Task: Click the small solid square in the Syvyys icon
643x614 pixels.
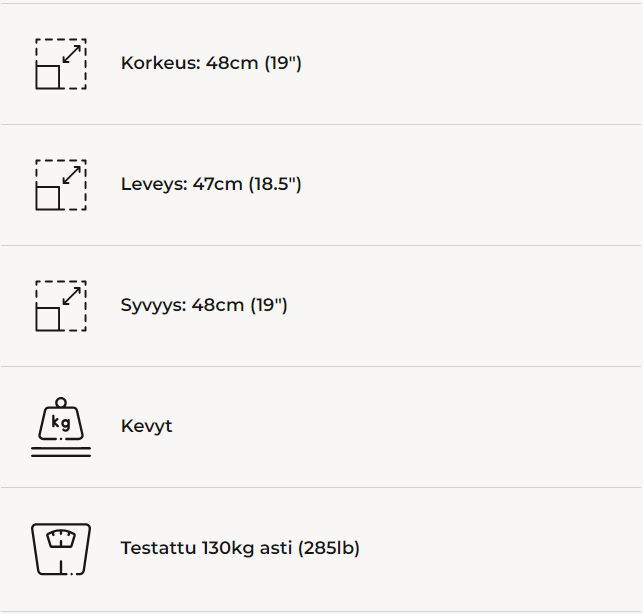Action: tap(48, 319)
